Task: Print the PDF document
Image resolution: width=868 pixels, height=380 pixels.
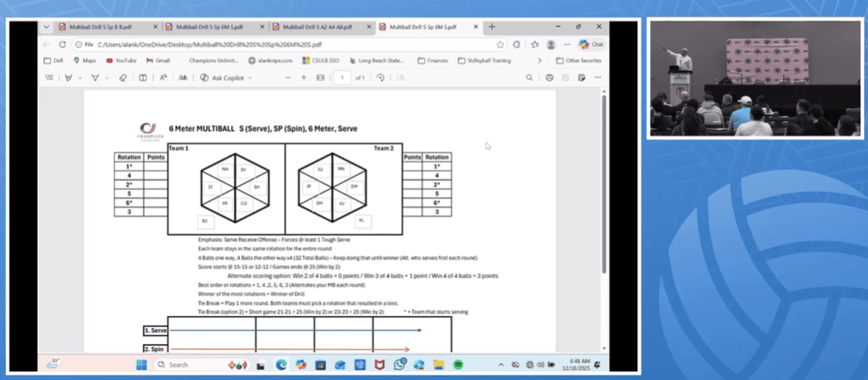Action: (549, 78)
